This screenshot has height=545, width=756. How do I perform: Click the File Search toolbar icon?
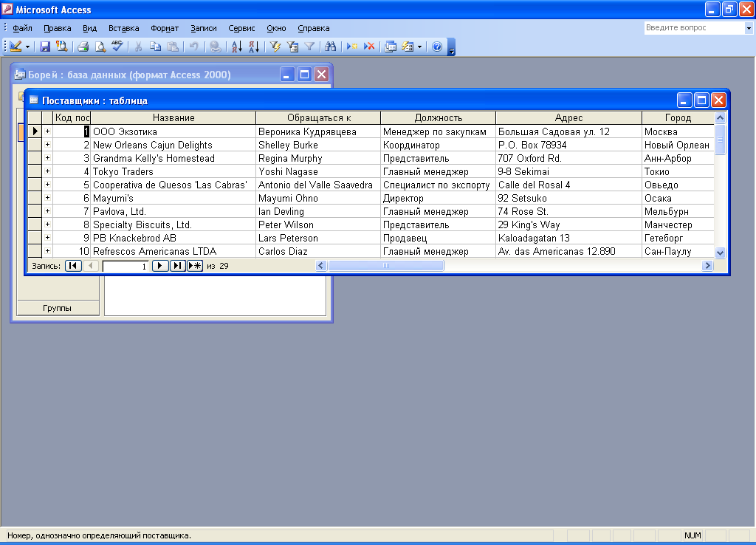61,47
